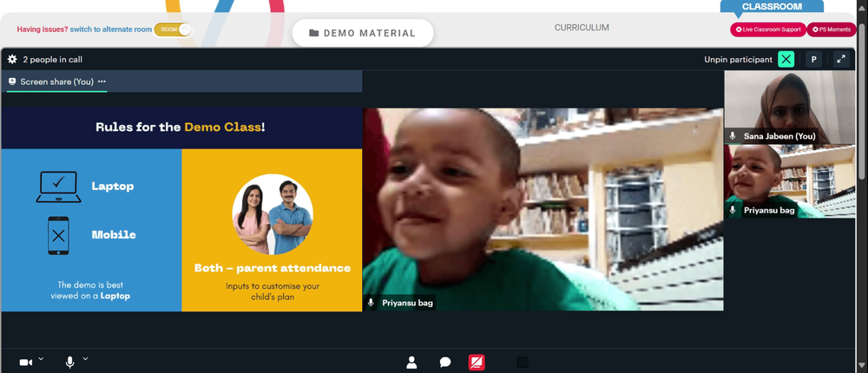
Task: Select the Classroom tab
Action: 772,7
